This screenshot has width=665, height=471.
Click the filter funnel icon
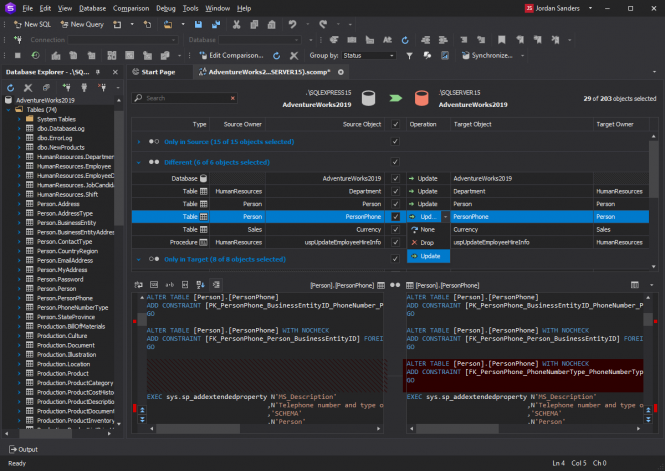pyautogui.click(x=409, y=56)
